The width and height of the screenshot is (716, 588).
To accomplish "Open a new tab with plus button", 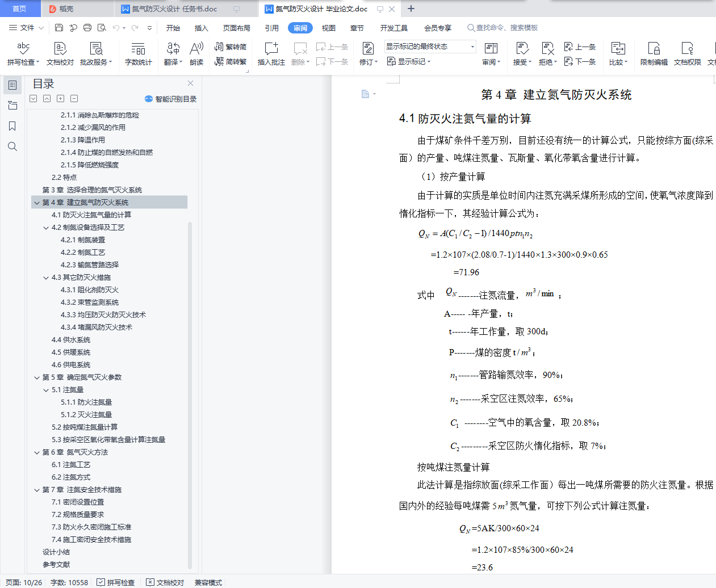I will (x=411, y=9).
